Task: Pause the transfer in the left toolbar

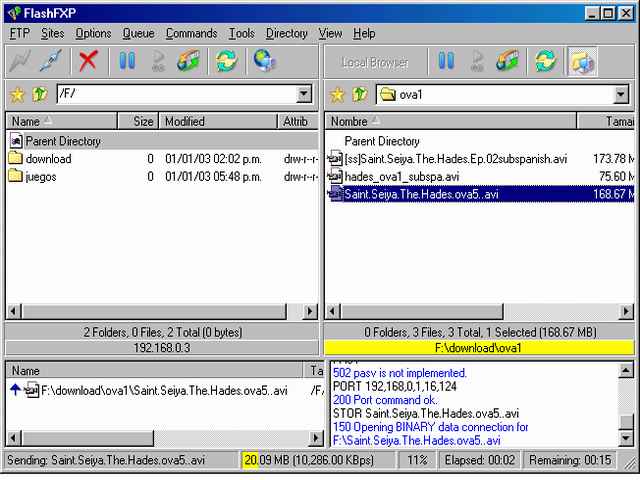Action: 127,61
